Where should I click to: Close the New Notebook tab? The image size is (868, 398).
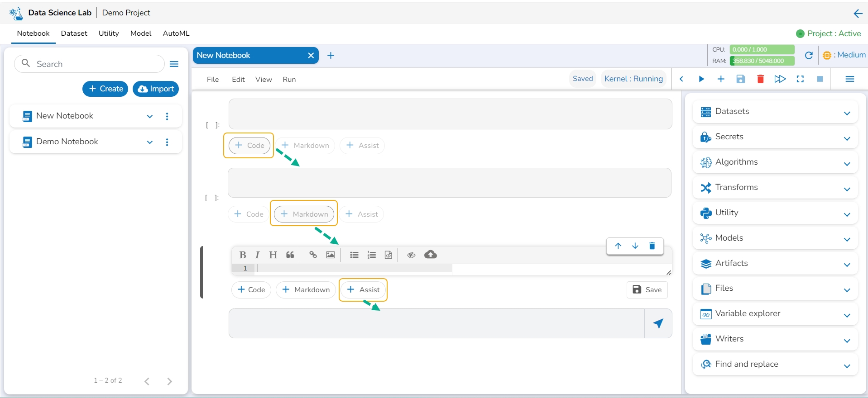point(311,56)
